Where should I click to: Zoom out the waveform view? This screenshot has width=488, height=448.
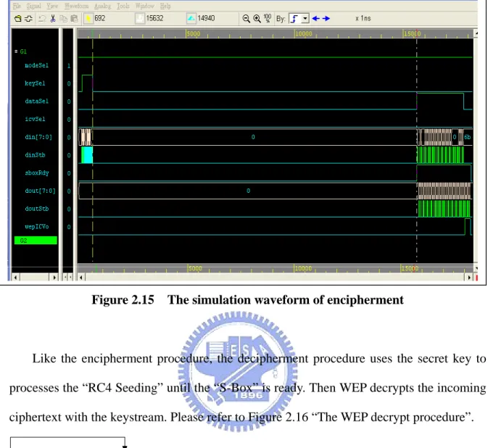246,19
